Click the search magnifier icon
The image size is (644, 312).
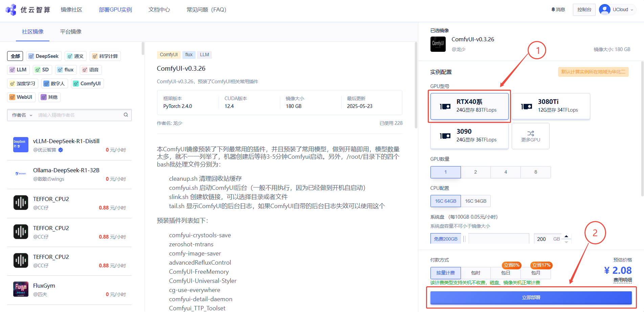[x=126, y=115]
